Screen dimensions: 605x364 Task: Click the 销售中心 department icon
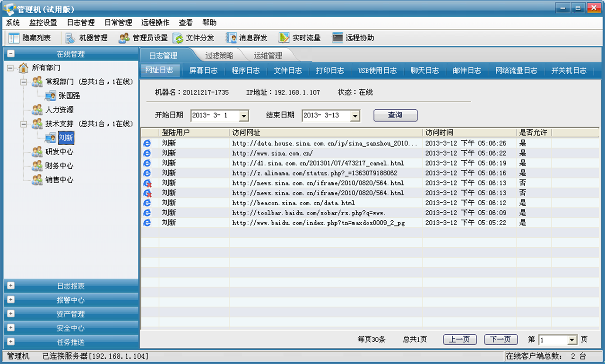point(37,180)
